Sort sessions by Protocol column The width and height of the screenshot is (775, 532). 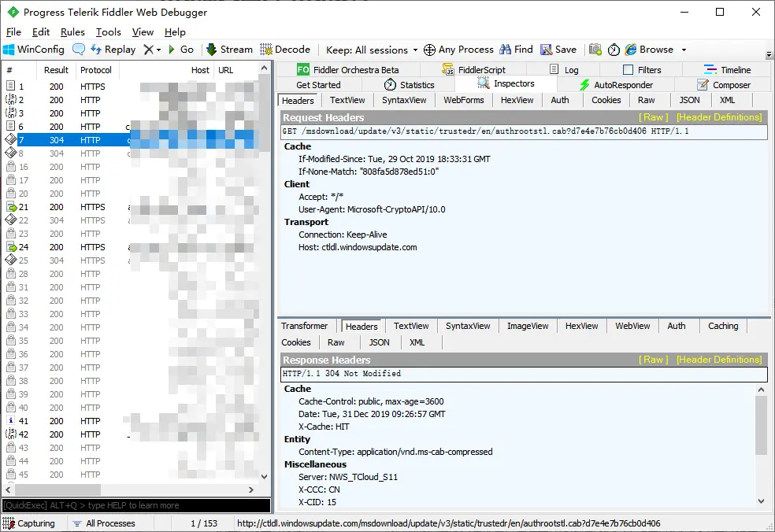(x=96, y=70)
